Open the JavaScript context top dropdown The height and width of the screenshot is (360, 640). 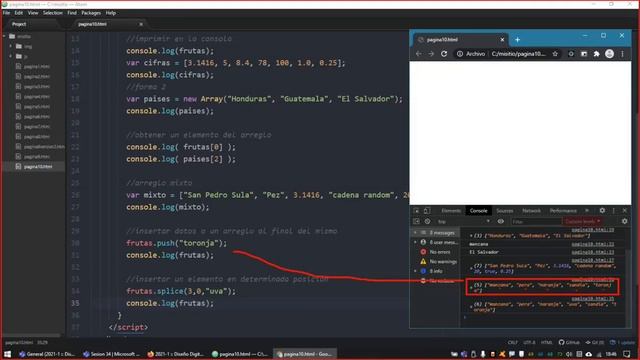[x=463, y=222]
